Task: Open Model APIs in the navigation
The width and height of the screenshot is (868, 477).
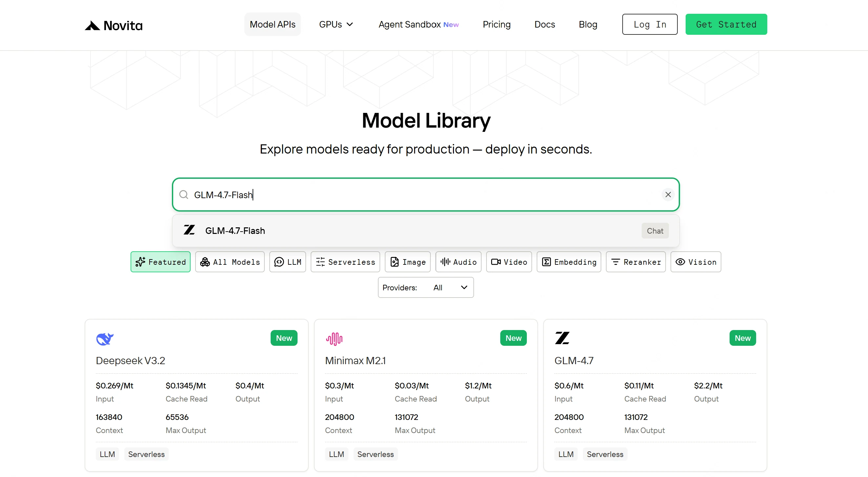Action: click(x=272, y=24)
